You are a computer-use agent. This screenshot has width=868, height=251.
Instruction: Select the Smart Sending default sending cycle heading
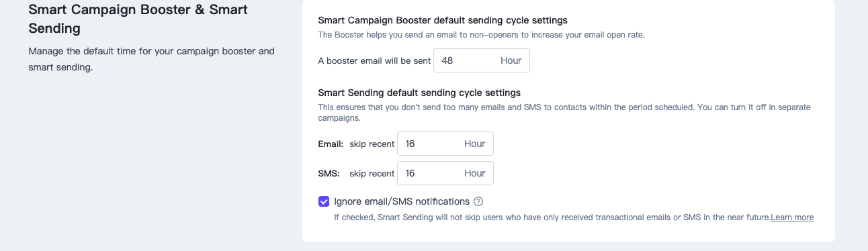(x=419, y=93)
